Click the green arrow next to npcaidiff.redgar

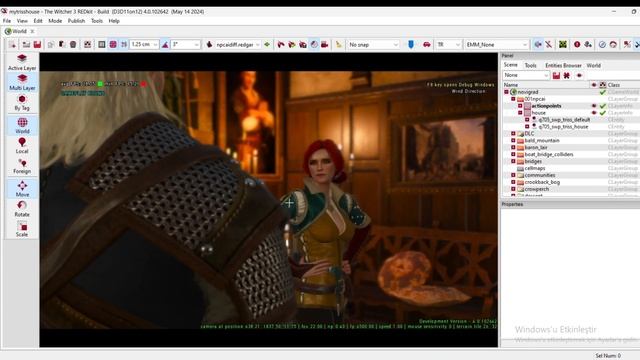coord(267,44)
